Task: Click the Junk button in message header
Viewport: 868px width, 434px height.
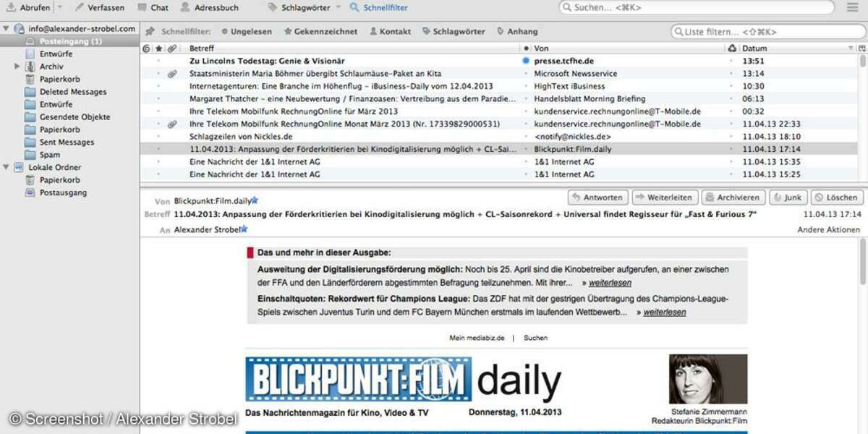Action: click(787, 197)
